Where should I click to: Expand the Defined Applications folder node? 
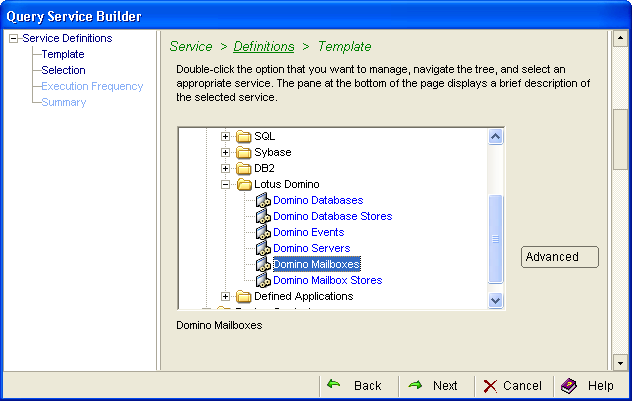click(x=225, y=297)
